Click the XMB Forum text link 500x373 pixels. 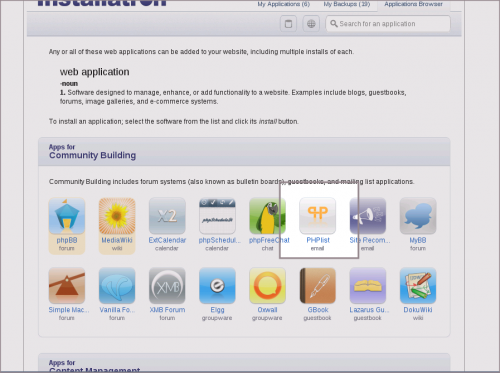pyautogui.click(x=167, y=310)
